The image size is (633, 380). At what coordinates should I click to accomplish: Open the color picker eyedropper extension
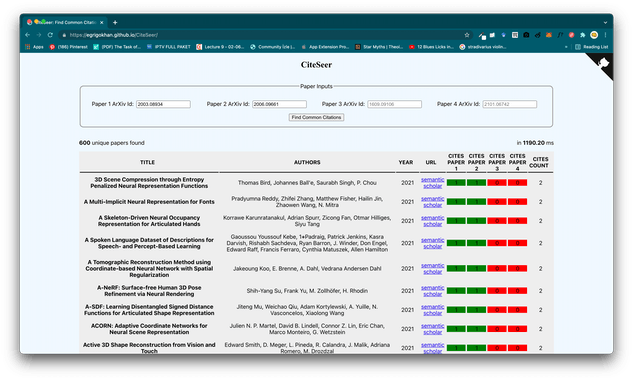point(482,36)
